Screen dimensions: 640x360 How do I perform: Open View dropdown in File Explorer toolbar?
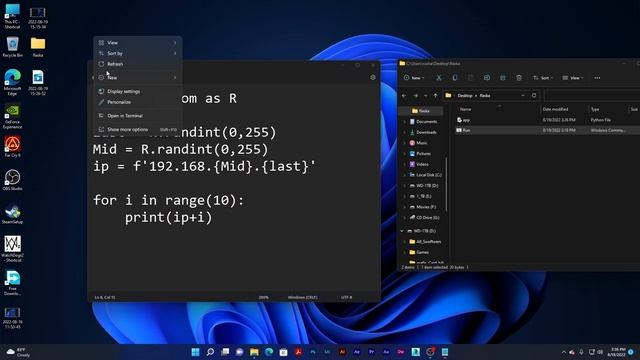(573, 78)
